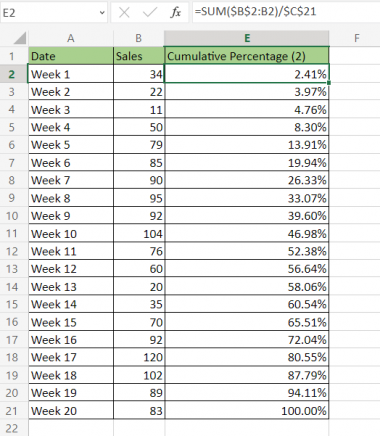Click the Sales value 22
Screen dimensions: 380x436
point(139,91)
